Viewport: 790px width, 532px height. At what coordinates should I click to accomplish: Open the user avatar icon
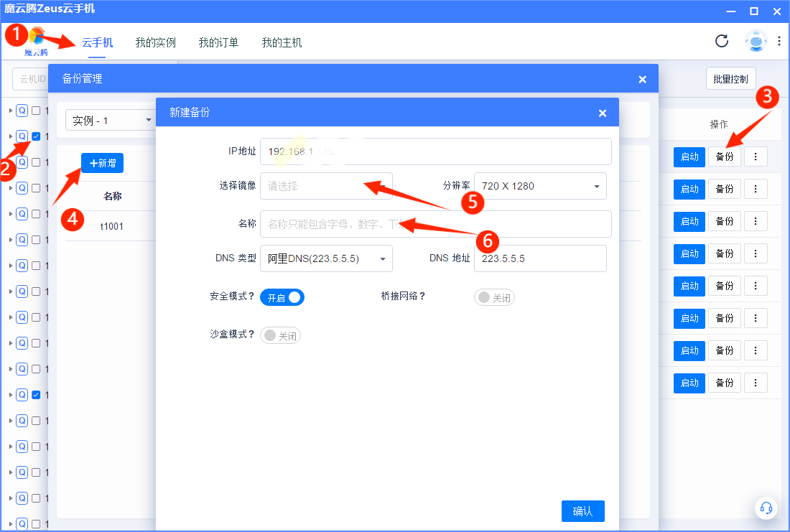coord(756,42)
